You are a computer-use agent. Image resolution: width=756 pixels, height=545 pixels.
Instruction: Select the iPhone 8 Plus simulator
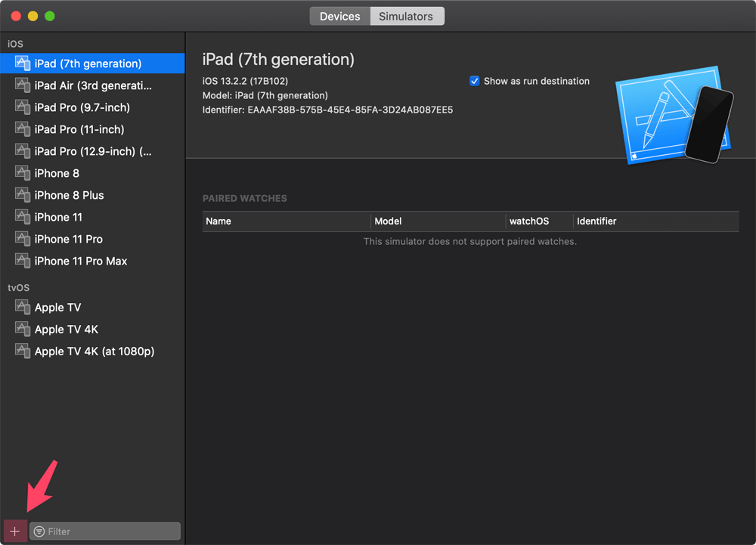coord(92,195)
